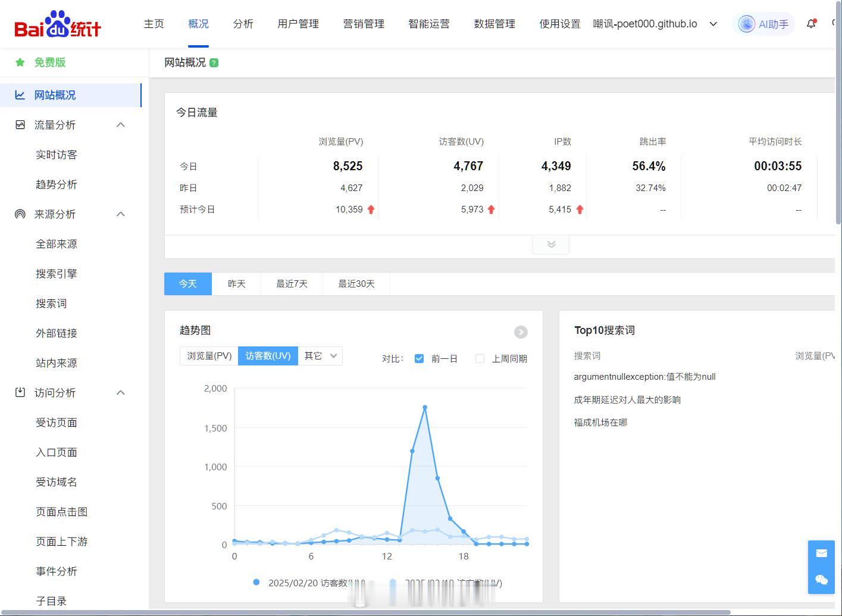
Task: Click the red up arrow next to 5,415
Action: [580, 209]
